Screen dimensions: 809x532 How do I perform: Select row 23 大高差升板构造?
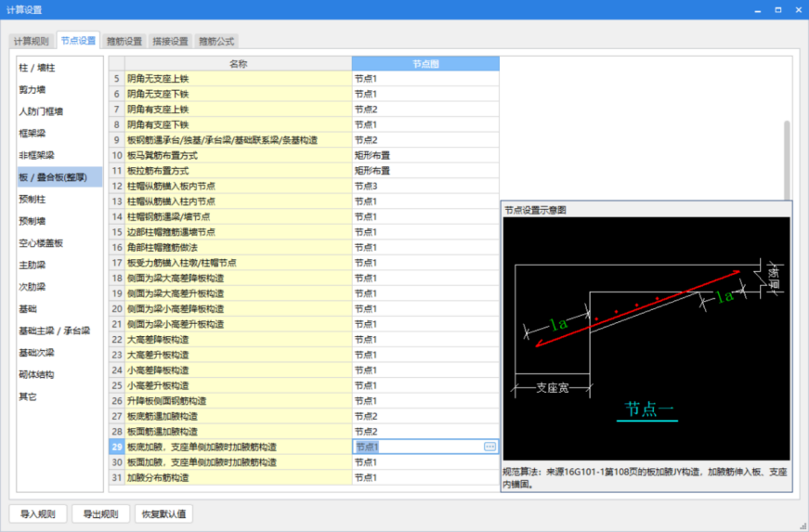coord(239,355)
